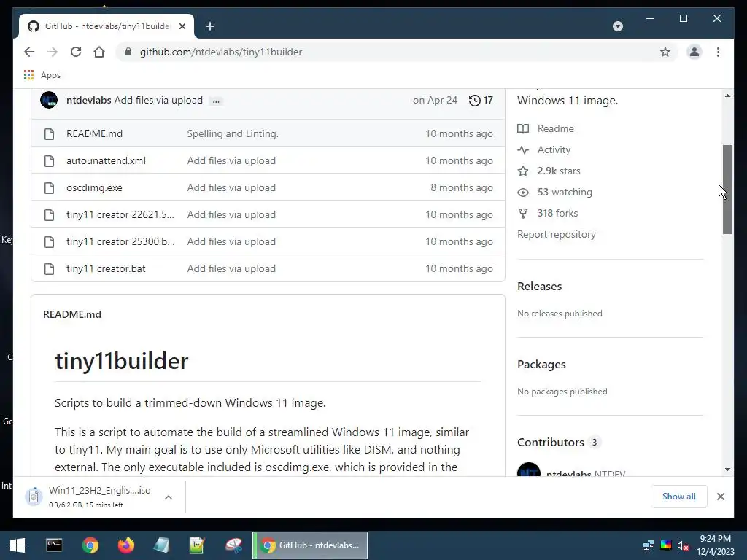This screenshot has height=560, width=747.
Task: Click the oscdimg.exe file icon
Action: pos(49,187)
